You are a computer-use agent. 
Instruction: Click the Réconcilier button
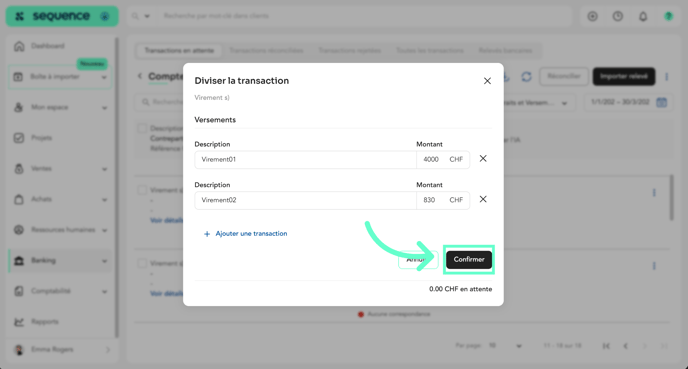pos(564,76)
